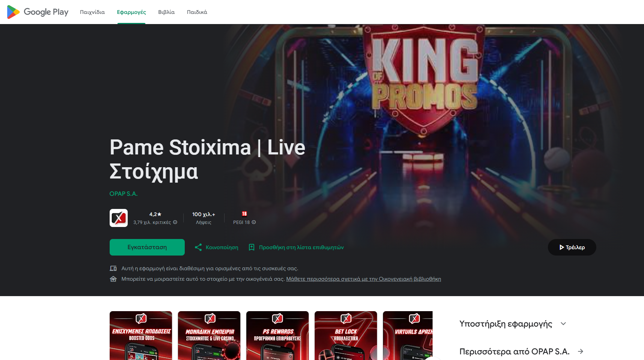
Task: Select the Παιδικά tab
Action: coord(197,12)
